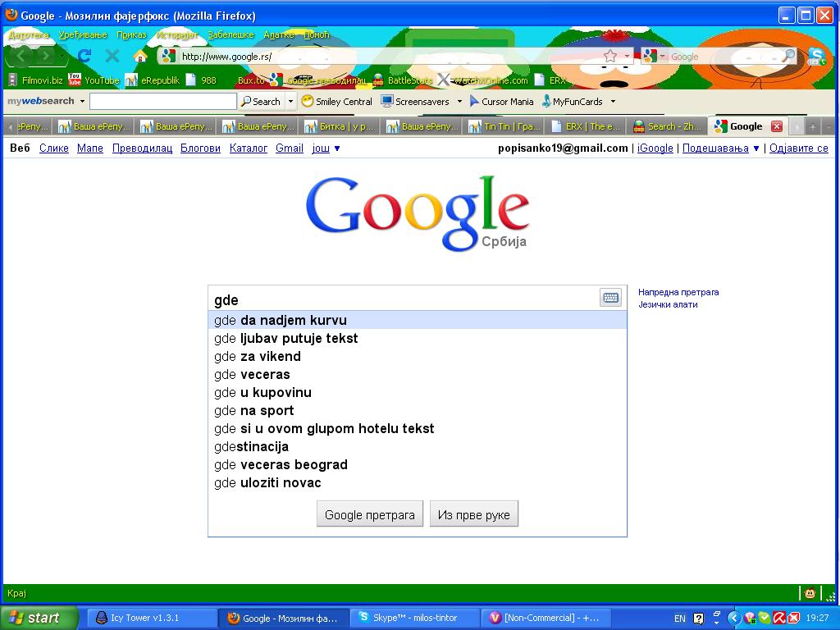Screen dimensions: 840x630
Task: Open Cursor Mania in toolbar
Action: [x=501, y=101]
